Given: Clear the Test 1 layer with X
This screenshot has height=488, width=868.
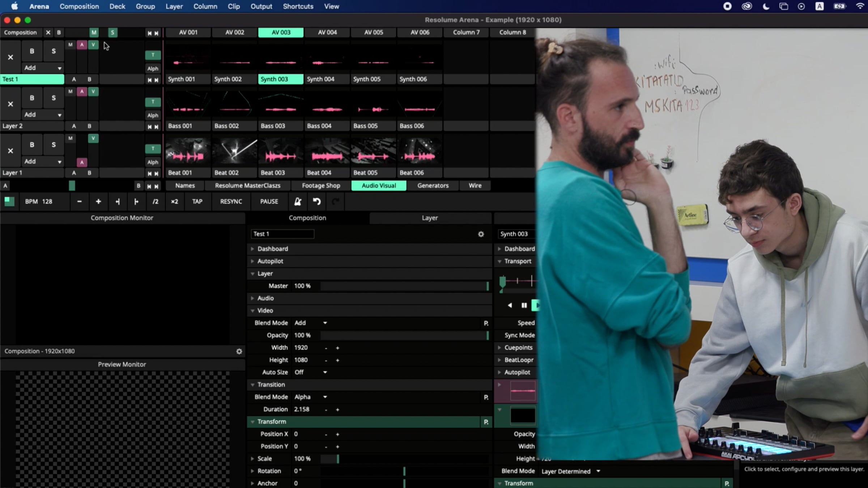Looking at the screenshot, I should point(10,57).
